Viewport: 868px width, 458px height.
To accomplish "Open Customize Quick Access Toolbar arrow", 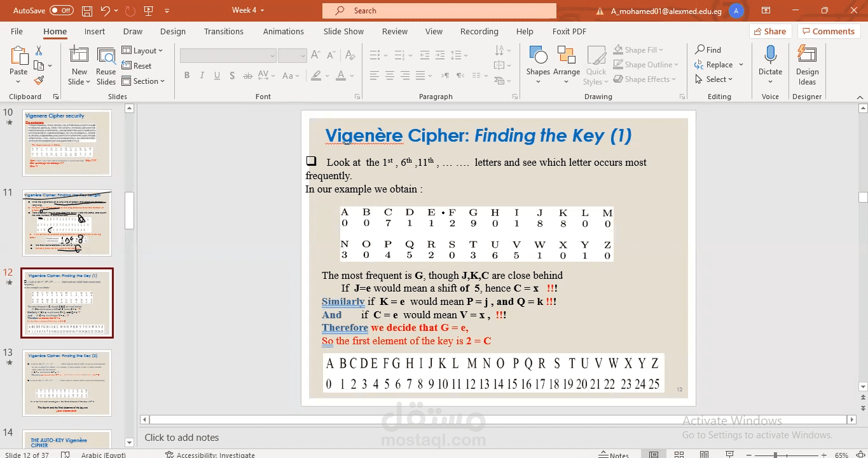I will coord(167,11).
